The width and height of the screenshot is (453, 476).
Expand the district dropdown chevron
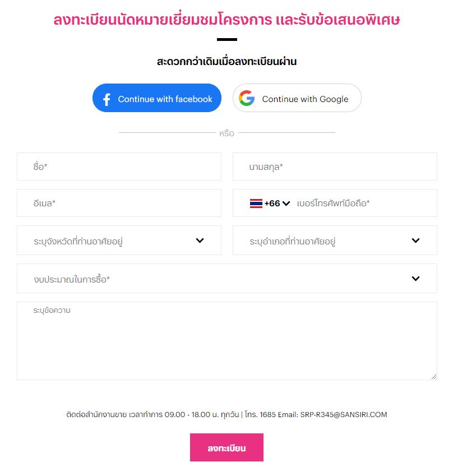click(x=415, y=241)
